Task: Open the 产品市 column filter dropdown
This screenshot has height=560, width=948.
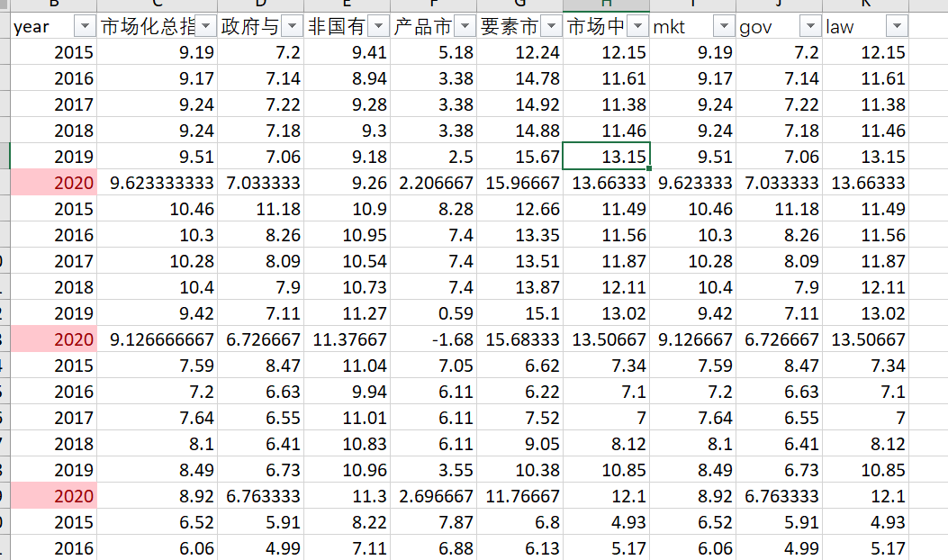Action: [x=465, y=26]
